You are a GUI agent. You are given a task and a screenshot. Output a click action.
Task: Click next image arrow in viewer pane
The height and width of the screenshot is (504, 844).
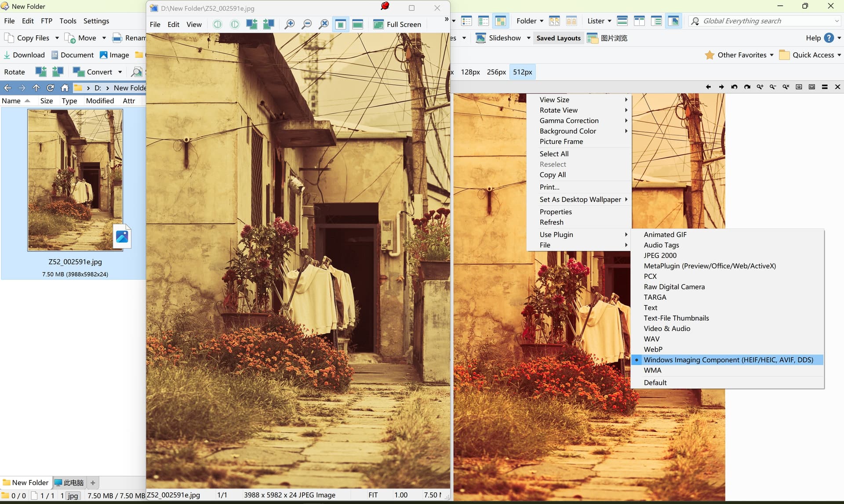[721, 87]
